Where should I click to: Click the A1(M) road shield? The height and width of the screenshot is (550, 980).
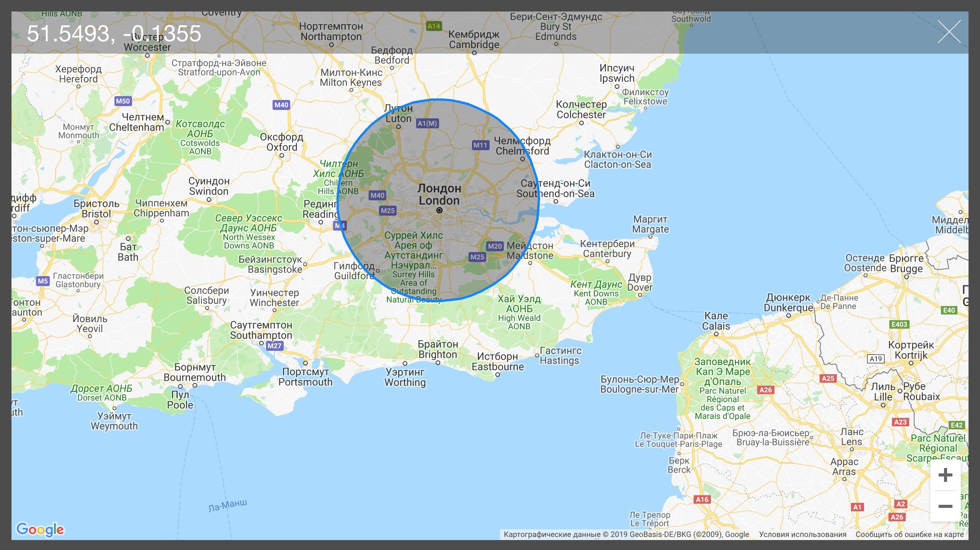427,123
